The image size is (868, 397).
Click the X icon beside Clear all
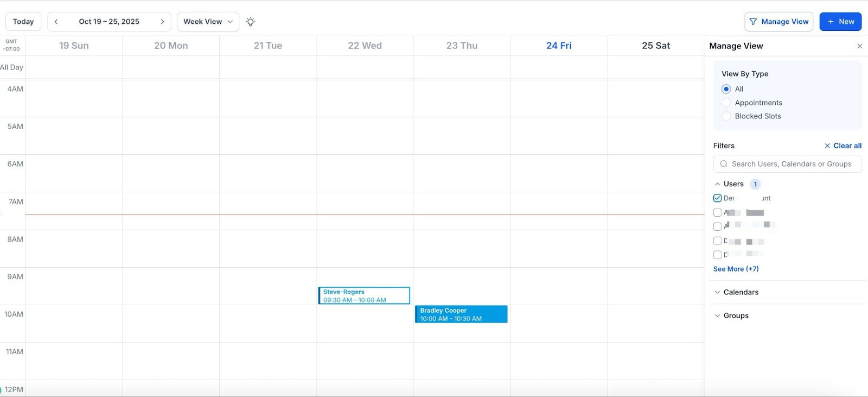coord(827,146)
